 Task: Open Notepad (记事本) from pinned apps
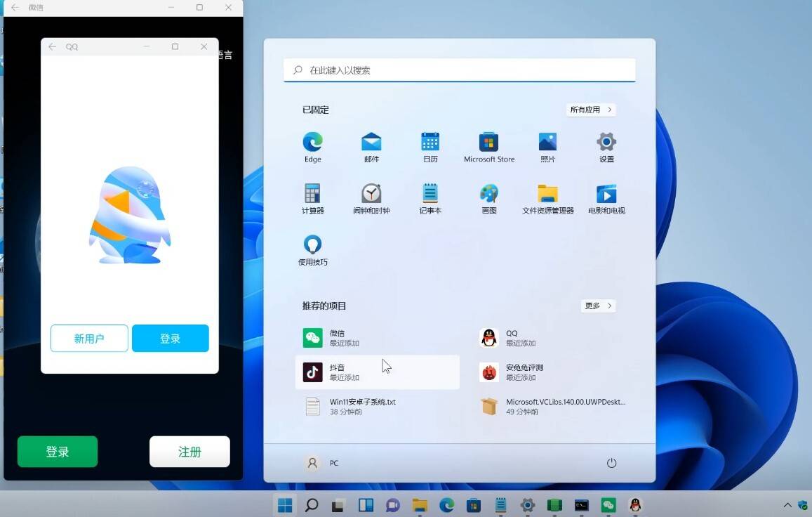coord(430,199)
